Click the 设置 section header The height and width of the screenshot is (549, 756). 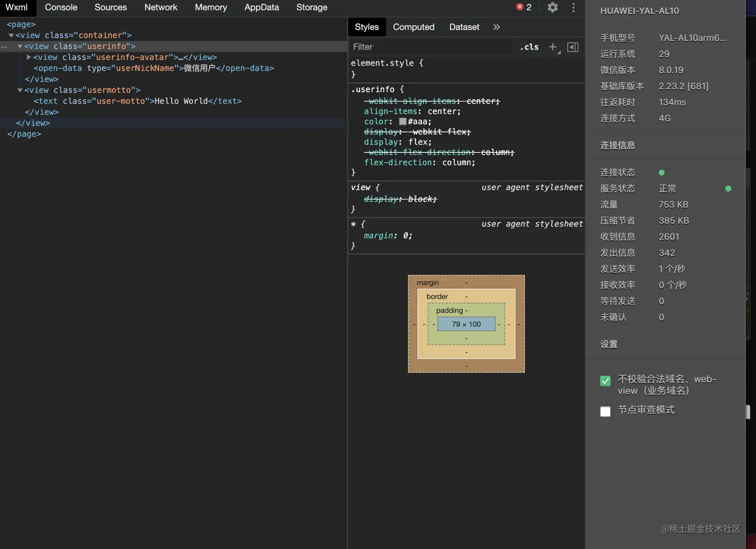click(x=609, y=344)
